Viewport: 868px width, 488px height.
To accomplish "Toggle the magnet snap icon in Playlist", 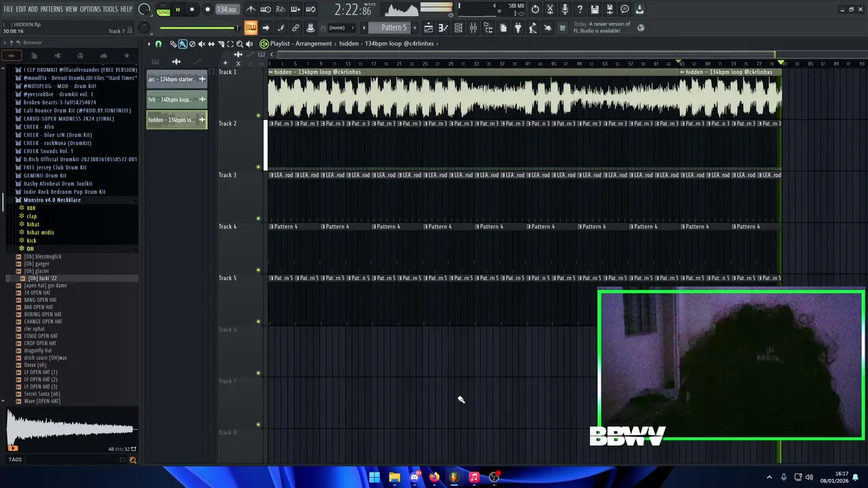I will [158, 44].
